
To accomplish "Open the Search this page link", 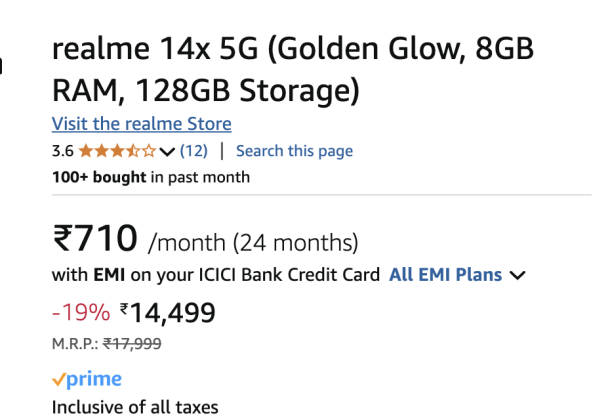I will coord(294,151).
